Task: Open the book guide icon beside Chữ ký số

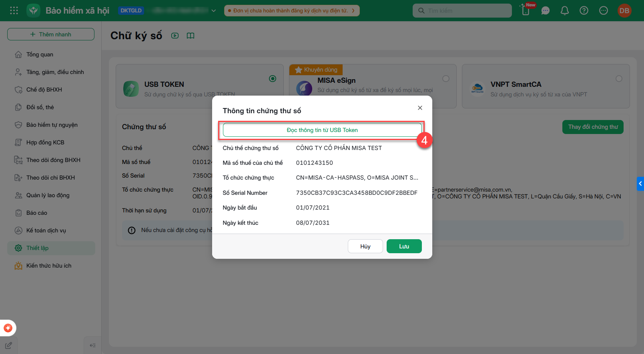Action: coord(191,36)
